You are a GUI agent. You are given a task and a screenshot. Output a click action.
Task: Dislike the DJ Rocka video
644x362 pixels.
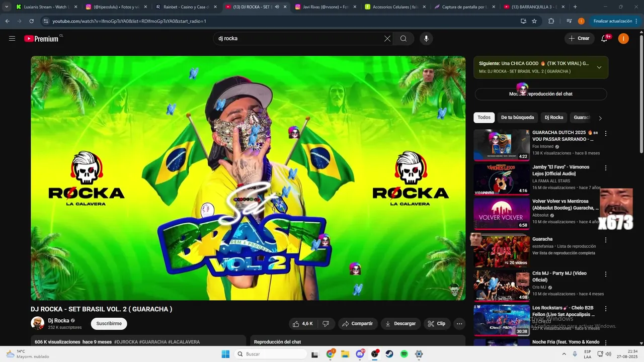326,324
